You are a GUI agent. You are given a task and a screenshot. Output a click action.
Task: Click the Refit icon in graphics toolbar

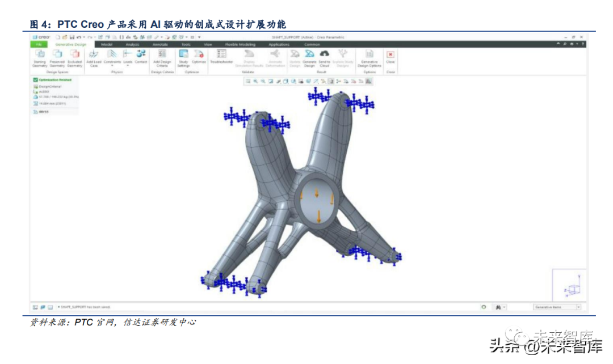248,81
